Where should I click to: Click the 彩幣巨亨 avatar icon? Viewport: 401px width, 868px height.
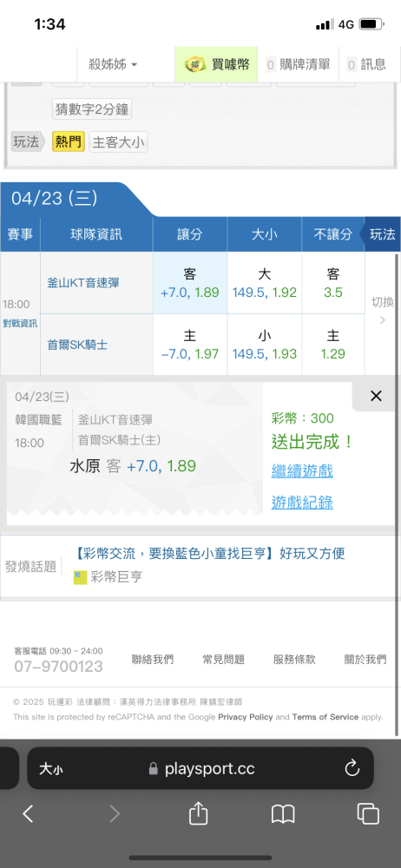[x=81, y=577]
